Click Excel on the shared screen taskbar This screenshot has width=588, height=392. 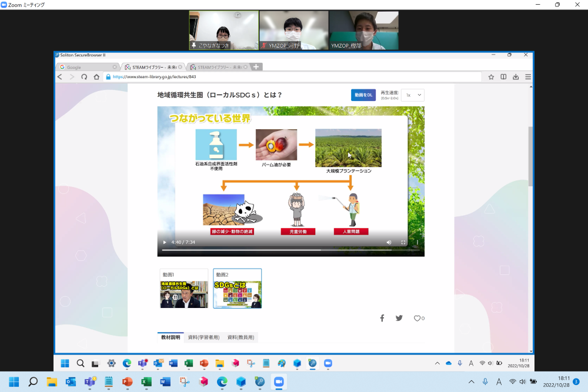point(189,363)
